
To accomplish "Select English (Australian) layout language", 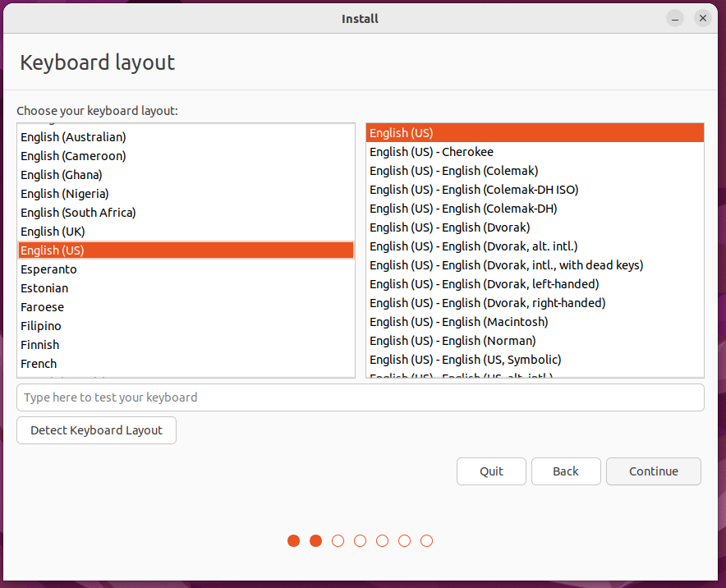I will click(73, 137).
